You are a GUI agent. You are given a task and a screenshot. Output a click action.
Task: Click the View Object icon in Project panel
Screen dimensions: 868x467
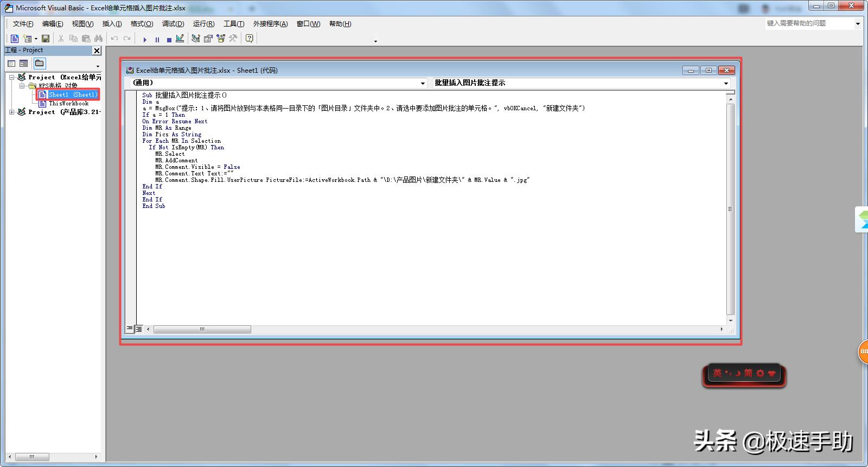(24, 64)
